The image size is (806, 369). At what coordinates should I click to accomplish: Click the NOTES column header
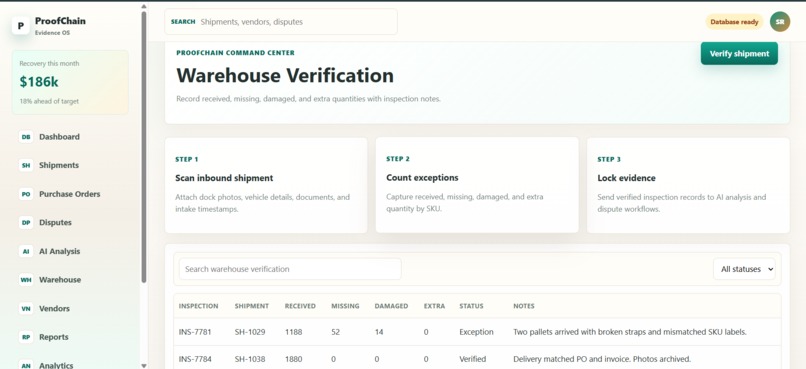click(524, 306)
